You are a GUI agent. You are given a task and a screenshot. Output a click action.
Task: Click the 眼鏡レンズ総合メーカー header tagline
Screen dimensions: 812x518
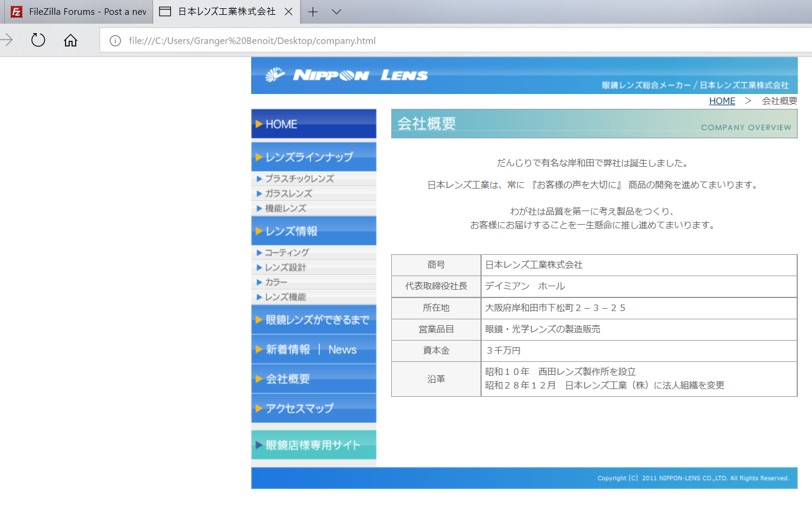coord(695,85)
